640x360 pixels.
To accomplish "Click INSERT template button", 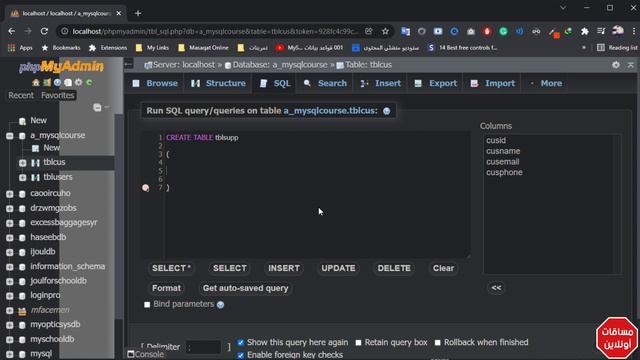I will click(284, 268).
